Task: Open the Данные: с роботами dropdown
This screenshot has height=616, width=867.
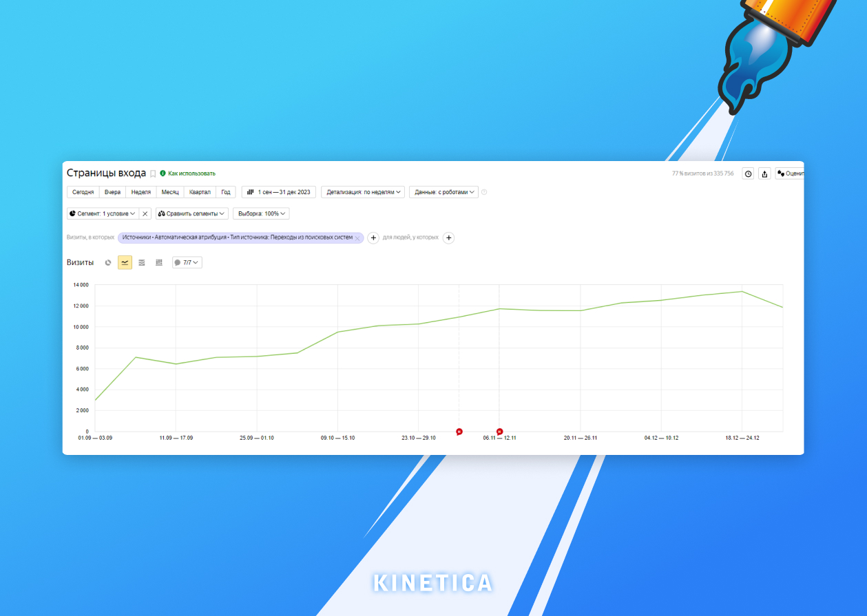Action: (x=444, y=192)
